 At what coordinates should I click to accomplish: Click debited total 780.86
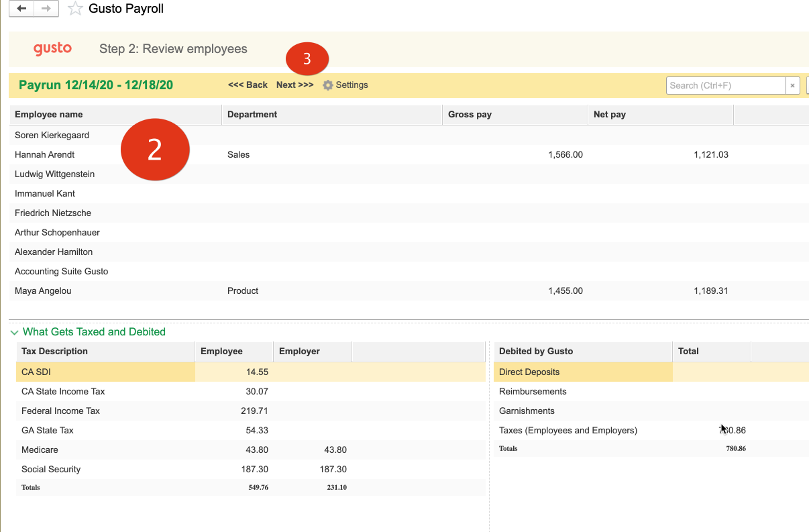(x=736, y=449)
